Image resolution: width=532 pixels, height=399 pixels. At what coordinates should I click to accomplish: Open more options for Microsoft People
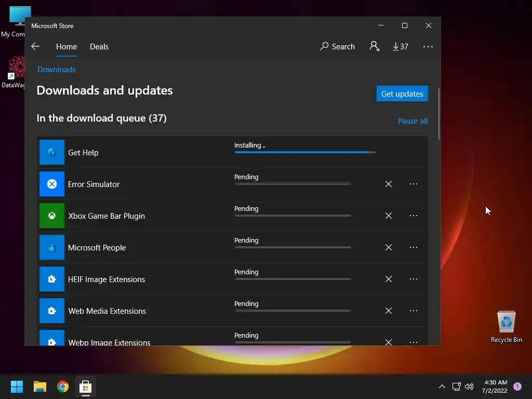coord(413,247)
